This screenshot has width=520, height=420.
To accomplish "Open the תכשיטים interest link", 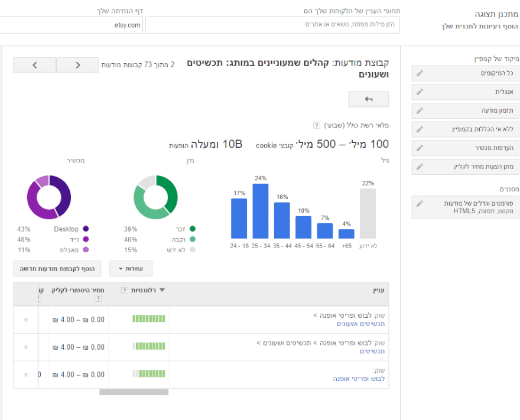I will click(x=372, y=351).
